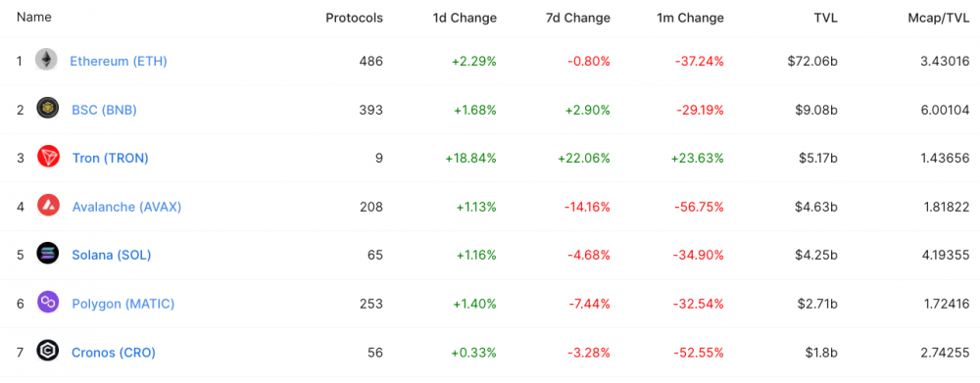Click the Solana logo icon

coord(47,254)
